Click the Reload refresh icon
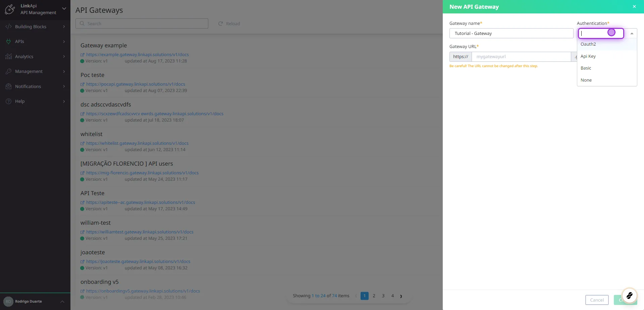The height and width of the screenshot is (310, 644). click(x=220, y=24)
